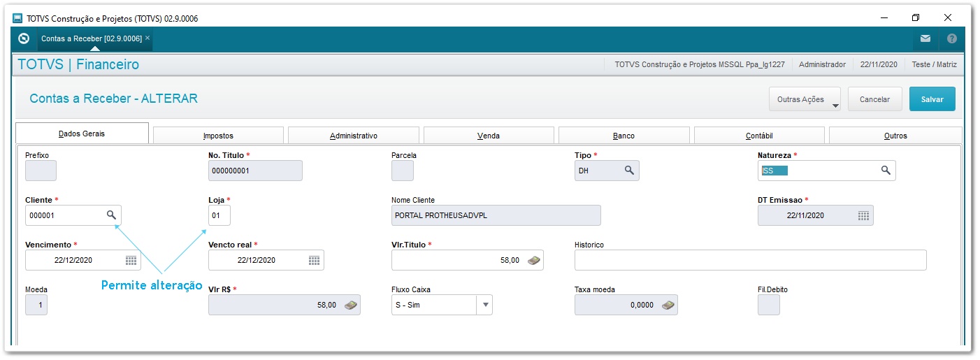Screen dimensions: 980x360
Task: Click the Vlr R$ amount field
Action: (x=284, y=305)
